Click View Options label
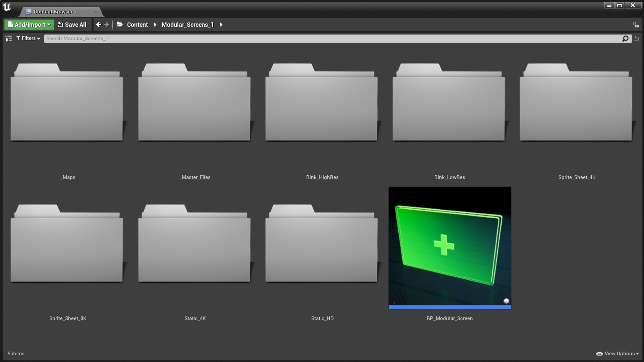The image size is (644, 362). 619,353
